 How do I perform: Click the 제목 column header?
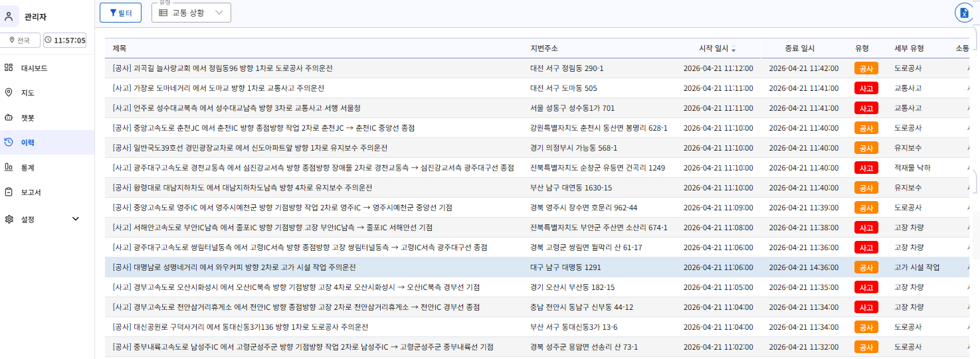pyautogui.click(x=120, y=48)
